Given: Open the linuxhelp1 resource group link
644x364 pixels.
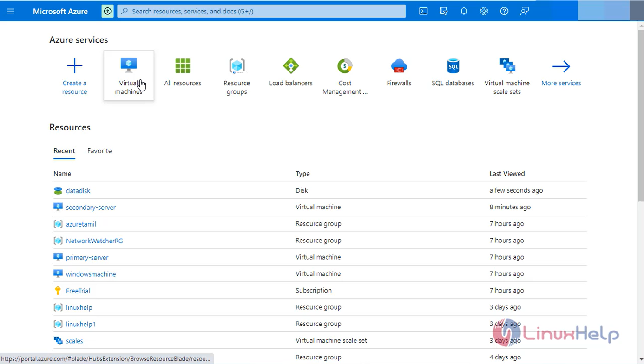Looking at the screenshot, I should pos(81,325).
